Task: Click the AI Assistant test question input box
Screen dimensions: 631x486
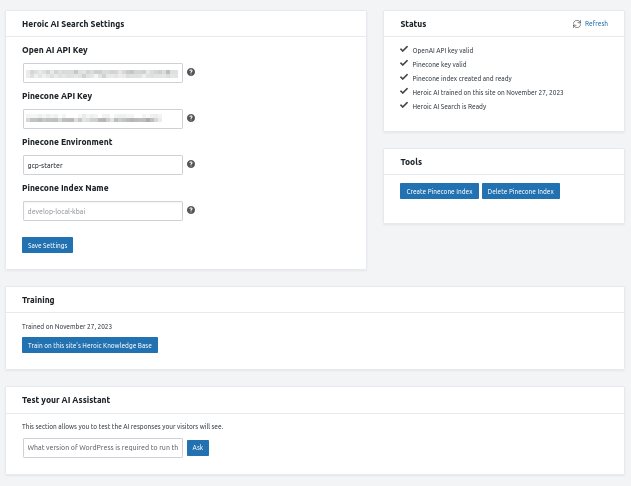Action: point(102,448)
